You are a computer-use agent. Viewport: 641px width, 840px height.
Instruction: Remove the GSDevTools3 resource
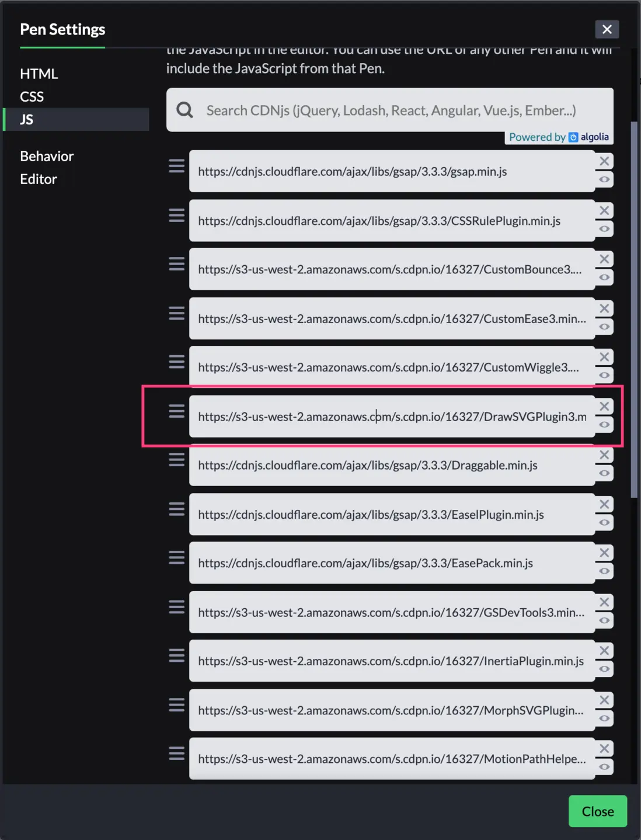tap(604, 602)
